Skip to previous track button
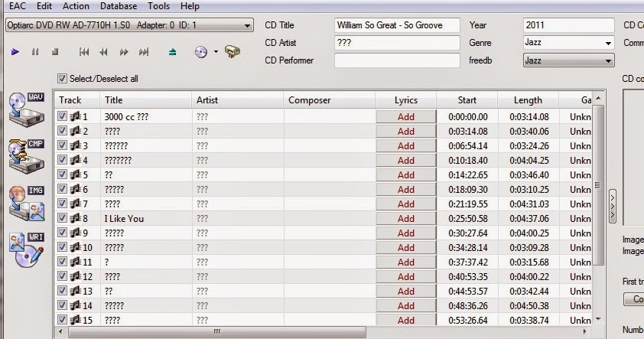Viewport: 644px width, 339px height. [84, 52]
